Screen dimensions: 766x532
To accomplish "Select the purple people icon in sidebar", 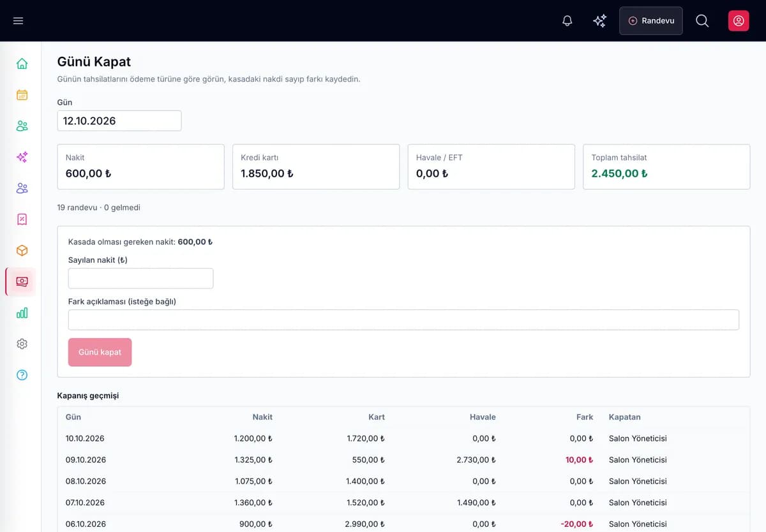I will point(22,188).
